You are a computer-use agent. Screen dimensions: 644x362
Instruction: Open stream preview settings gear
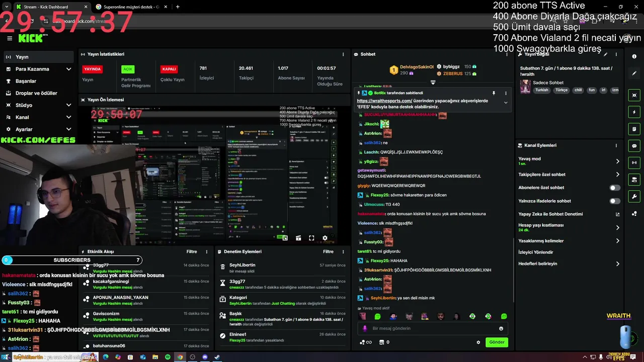click(x=325, y=238)
